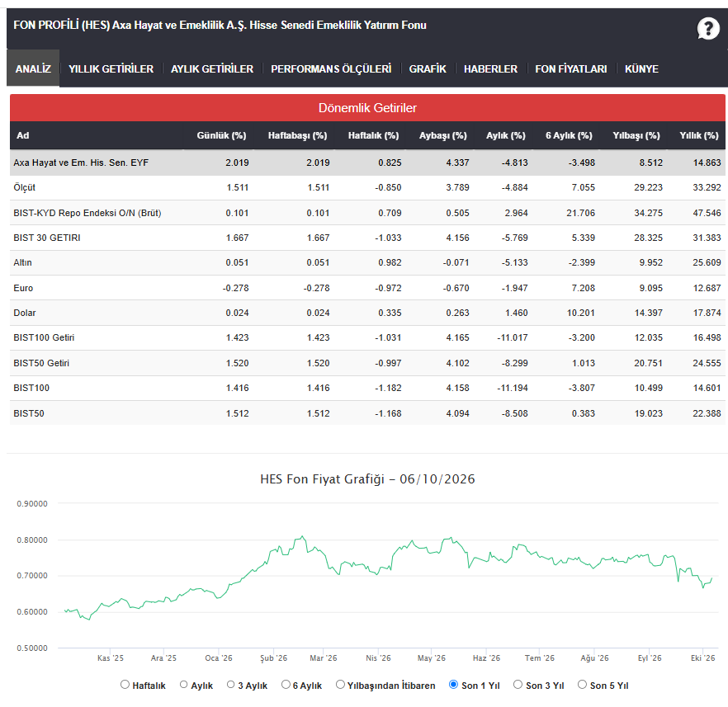
Task: Click the Dolar row label
Action: click(25, 313)
